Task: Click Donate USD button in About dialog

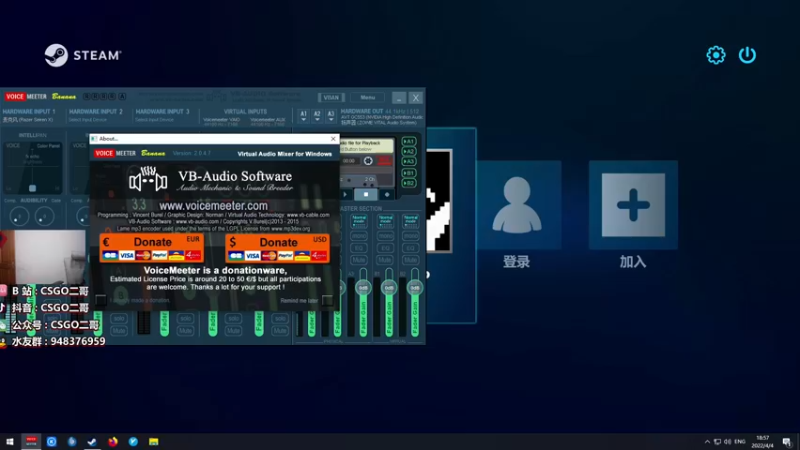Action: click(277, 248)
